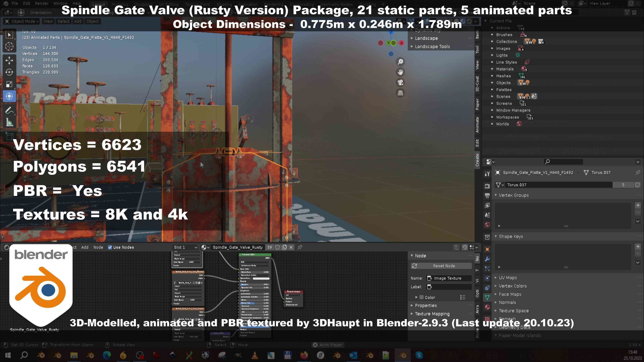The height and width of the screenshot is (362, 644).
Task: Click the Reset Node button
Action: pyautogui.click(x=441, y=266)
